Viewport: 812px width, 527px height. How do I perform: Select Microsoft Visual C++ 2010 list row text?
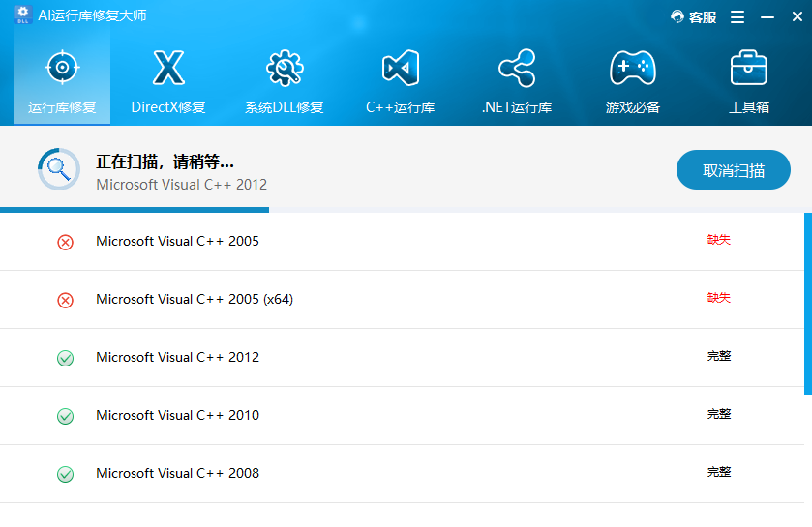(178, 415)
